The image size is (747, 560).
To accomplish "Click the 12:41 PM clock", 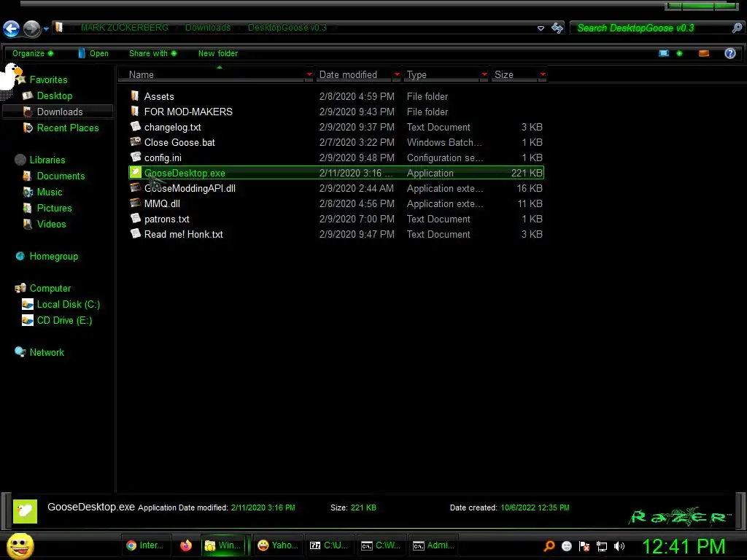I will click(684, 546).
